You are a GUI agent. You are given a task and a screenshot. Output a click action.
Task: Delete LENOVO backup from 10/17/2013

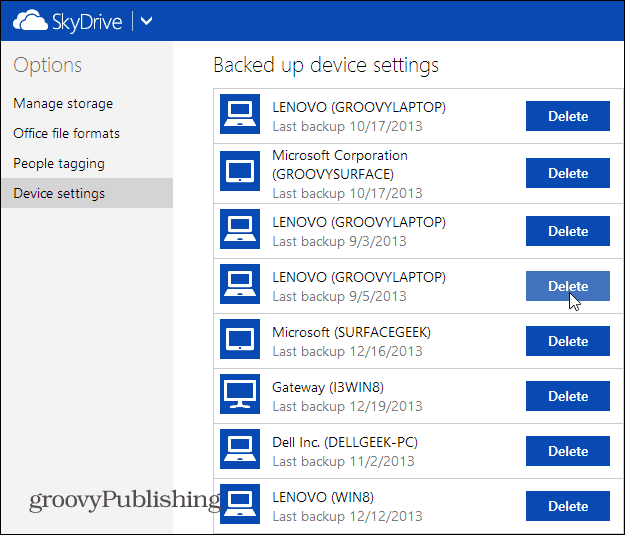[x=568, y=116]
